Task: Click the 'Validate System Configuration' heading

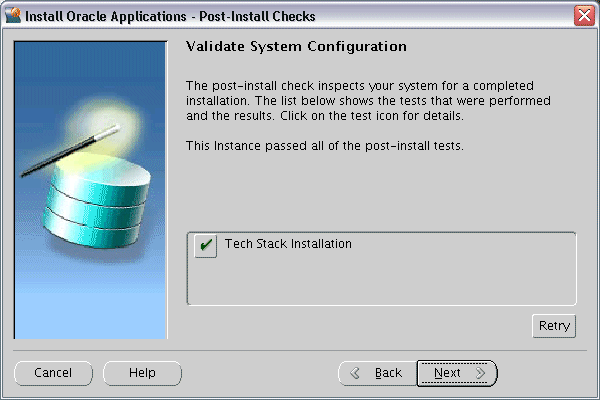Action: [x=296, y=46]
